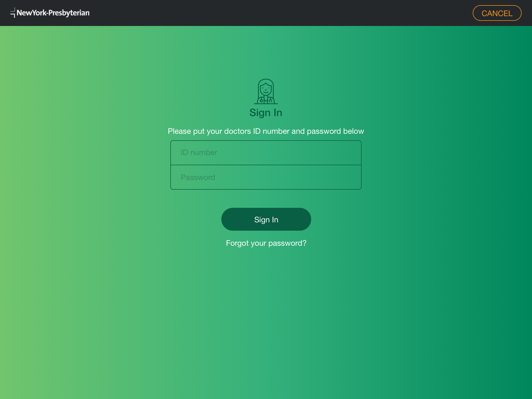Click the ID number placeholder text

(199, 152)
